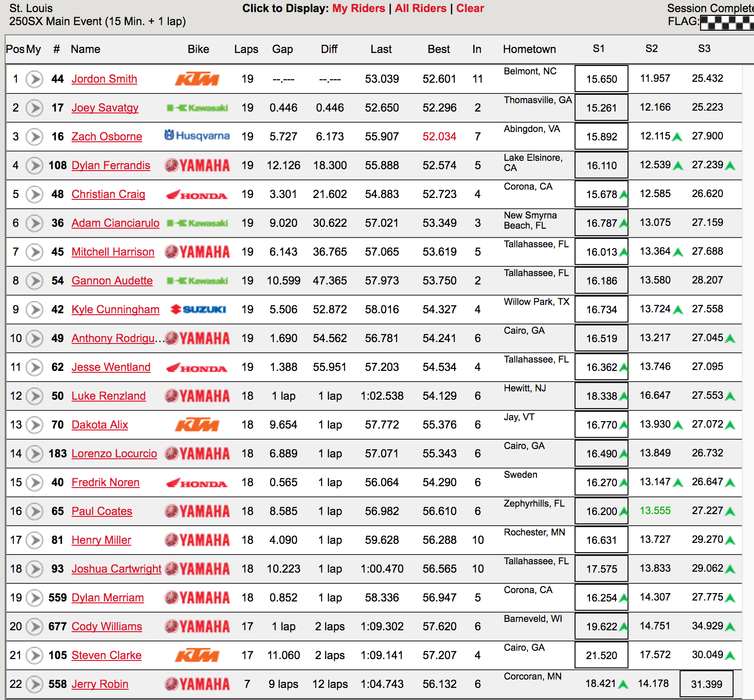This screenshot has width=754, height=700.
Task: Click the My Rider arrow icon for Fredrik Noren
Action: click(x=34, y=482)
